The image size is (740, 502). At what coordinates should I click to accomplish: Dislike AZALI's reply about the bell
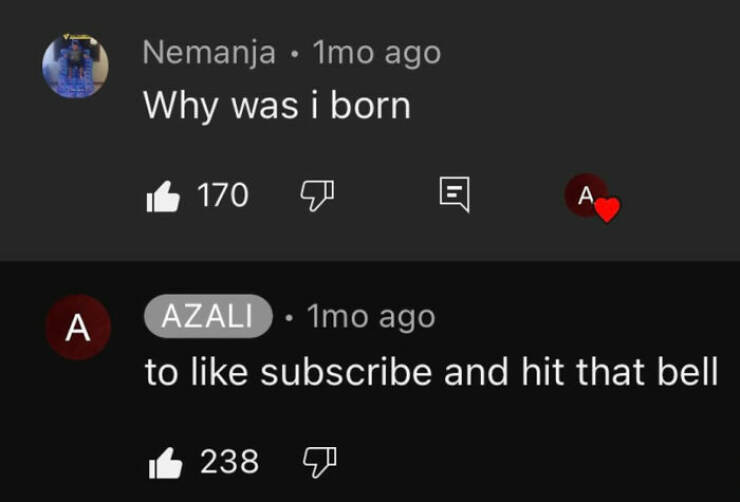pos(318,462)
